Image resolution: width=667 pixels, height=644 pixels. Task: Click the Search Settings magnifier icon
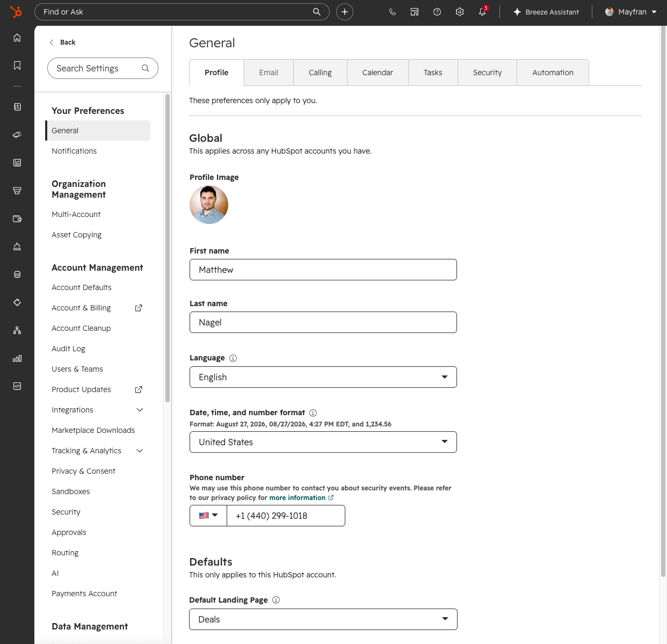145,68
